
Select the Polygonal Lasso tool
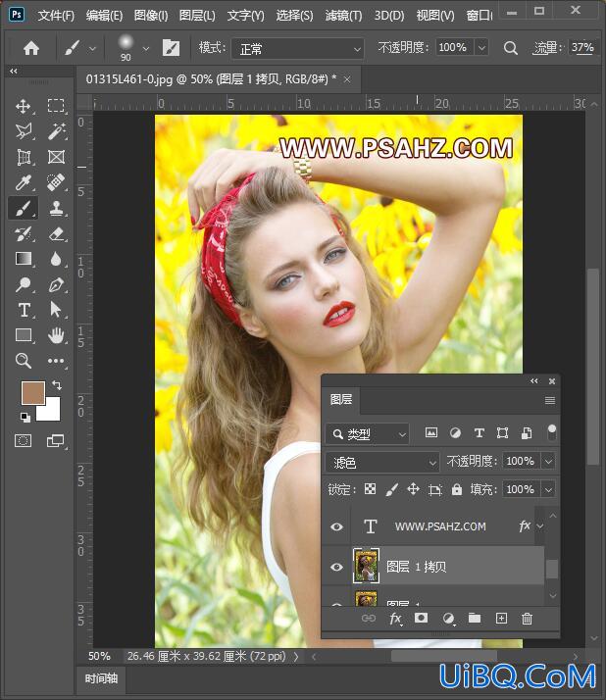[x=24, y=131]
